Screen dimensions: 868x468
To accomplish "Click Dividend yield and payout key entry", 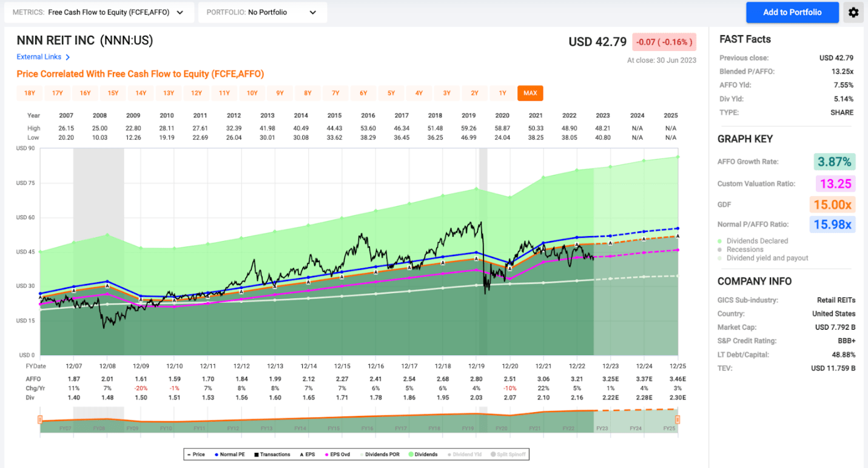I will pyautogui.click(x=763, y=258).
